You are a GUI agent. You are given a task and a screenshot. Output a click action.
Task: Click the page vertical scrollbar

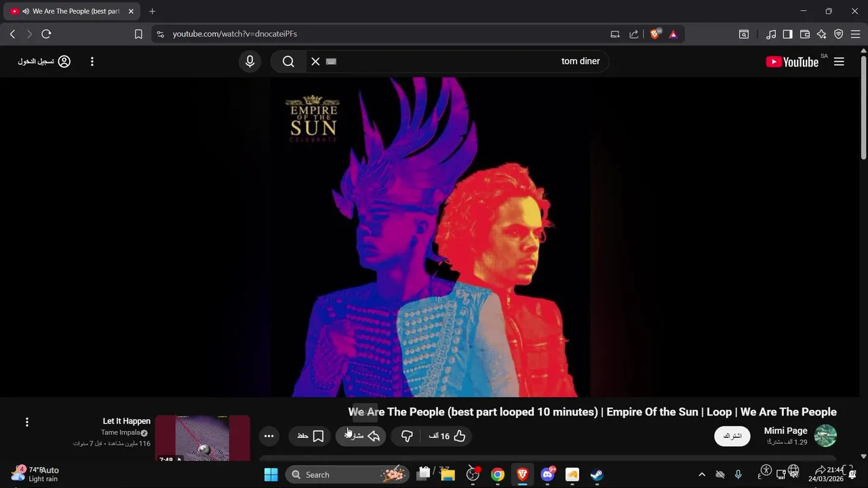pyautogui.click(x=863, y=108)
